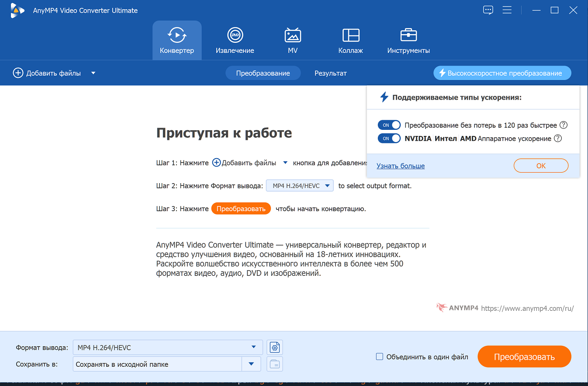Viewport: 588px width, 386px height.
Task: Click the Приступая к работе heading
Action: click(224, 133)
